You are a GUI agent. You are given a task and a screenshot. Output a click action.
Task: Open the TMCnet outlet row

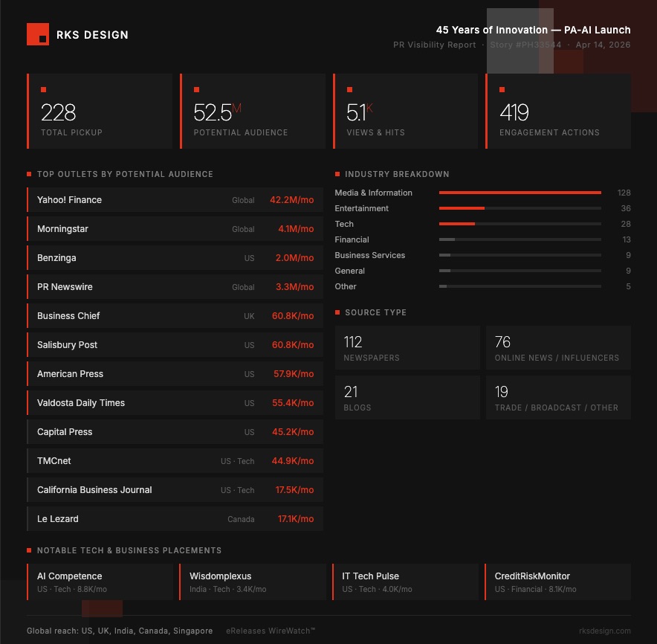pos(175,461)
